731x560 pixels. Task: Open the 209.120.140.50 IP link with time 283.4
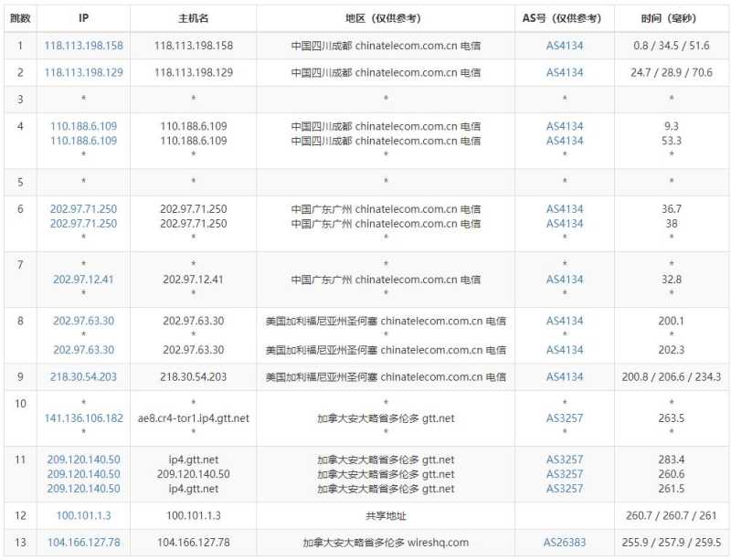click(x=83, y=460)
